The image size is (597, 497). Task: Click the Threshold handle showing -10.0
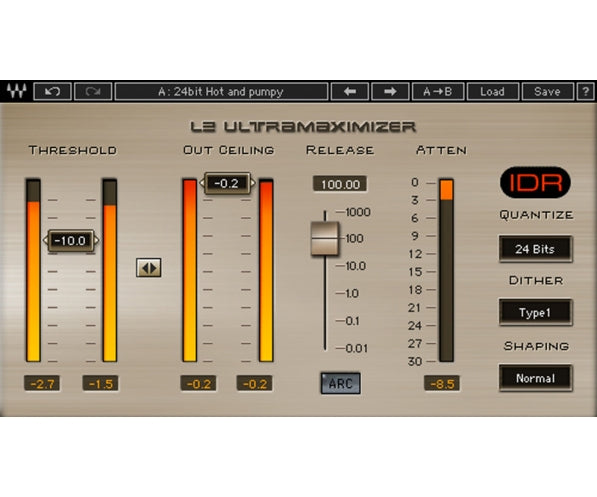click(x=71, y=240)
